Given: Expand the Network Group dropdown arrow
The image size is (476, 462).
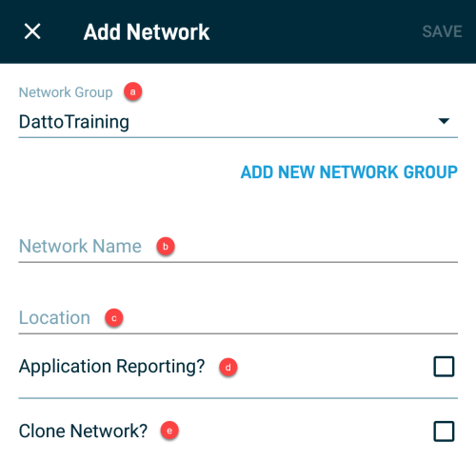Looking at the screenshot, I should coord(444,121).
